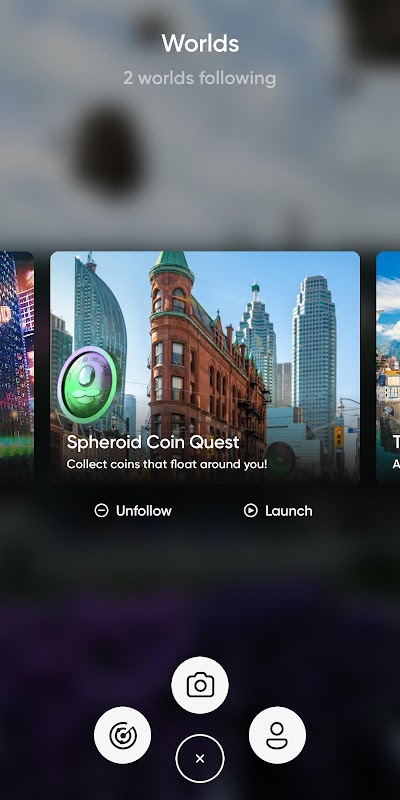Show the previous world card on left

pyautogui.click(x=17, y=367)
